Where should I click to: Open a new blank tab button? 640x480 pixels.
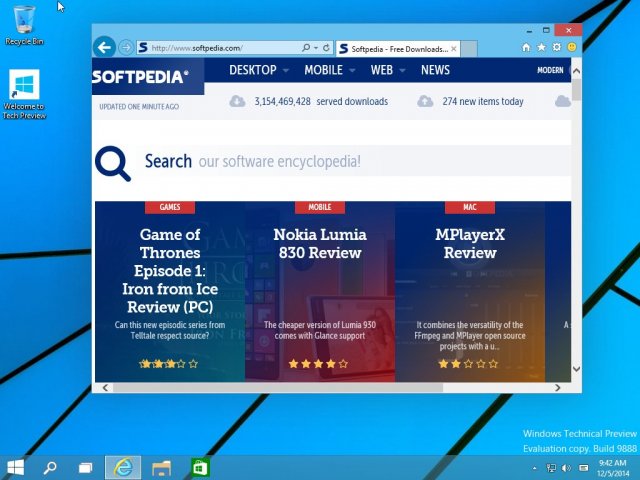tap(469, 49)
